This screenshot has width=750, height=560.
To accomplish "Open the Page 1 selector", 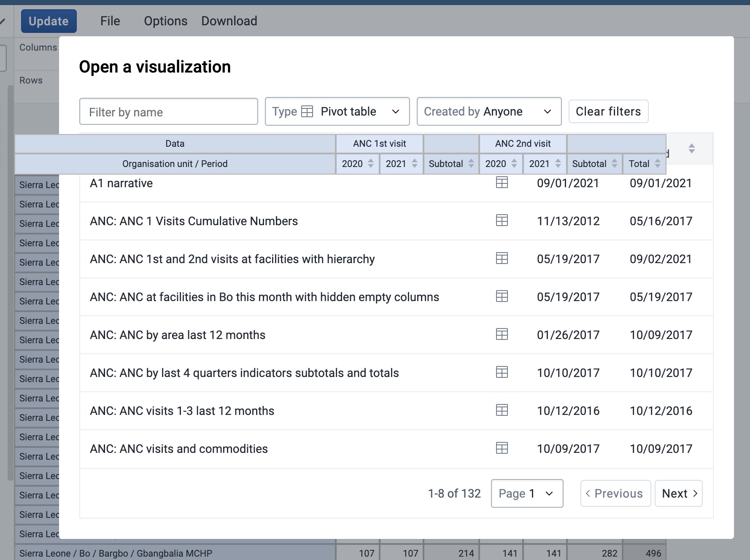I will [x=527, y=493].
